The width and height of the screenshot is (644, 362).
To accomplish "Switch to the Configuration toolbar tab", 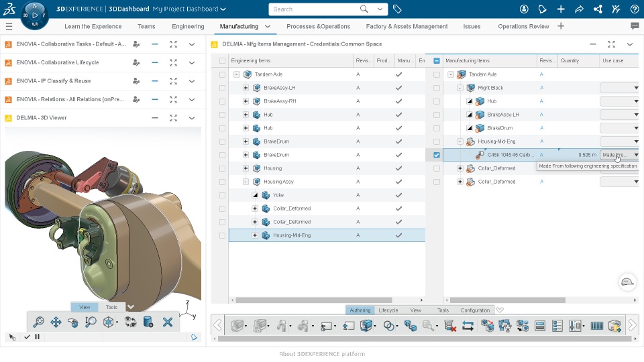I will pos(475,310).
